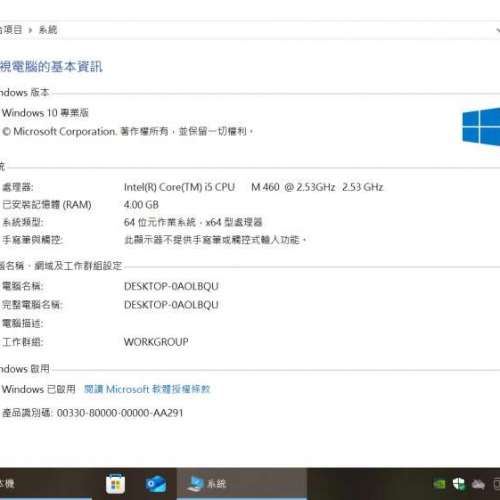Select the 4.00 GB RAM value
500x500 pixels.
pos(141,205)
